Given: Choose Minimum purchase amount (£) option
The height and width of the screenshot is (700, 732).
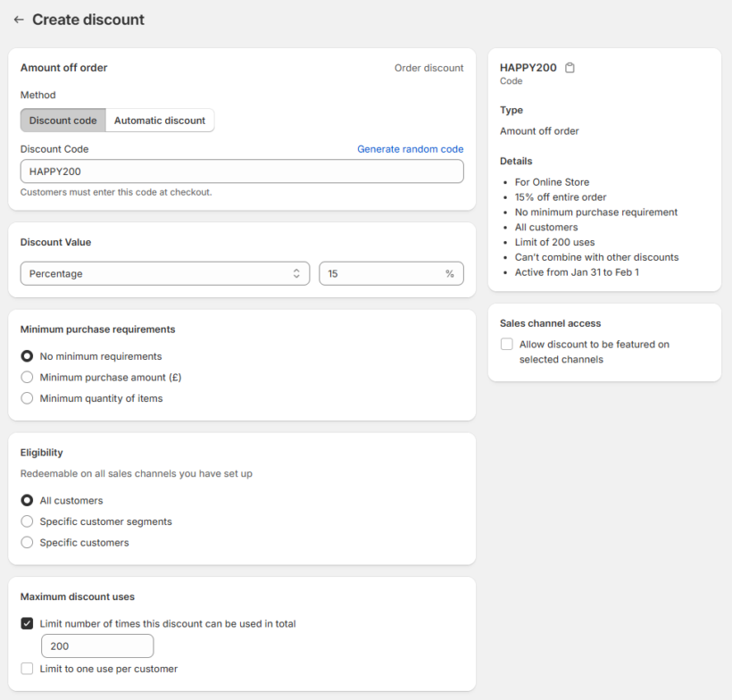Looking at the screenshot, I should [27, 378].
